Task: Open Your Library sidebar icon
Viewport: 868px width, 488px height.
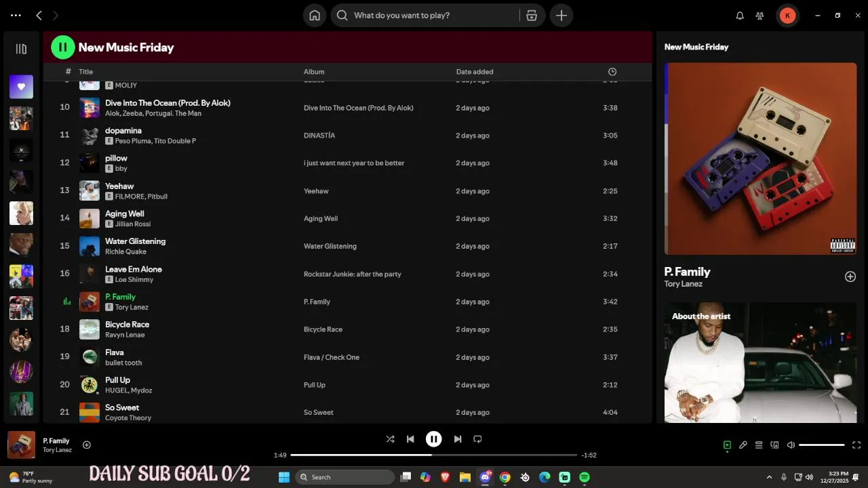Action: coord(21,49)
